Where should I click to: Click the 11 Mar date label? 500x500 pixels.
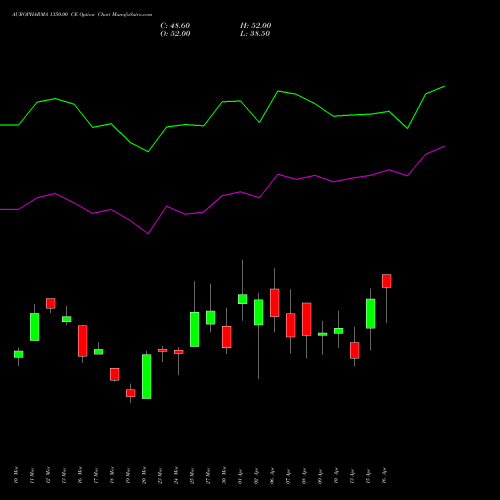tap(32, 475)
